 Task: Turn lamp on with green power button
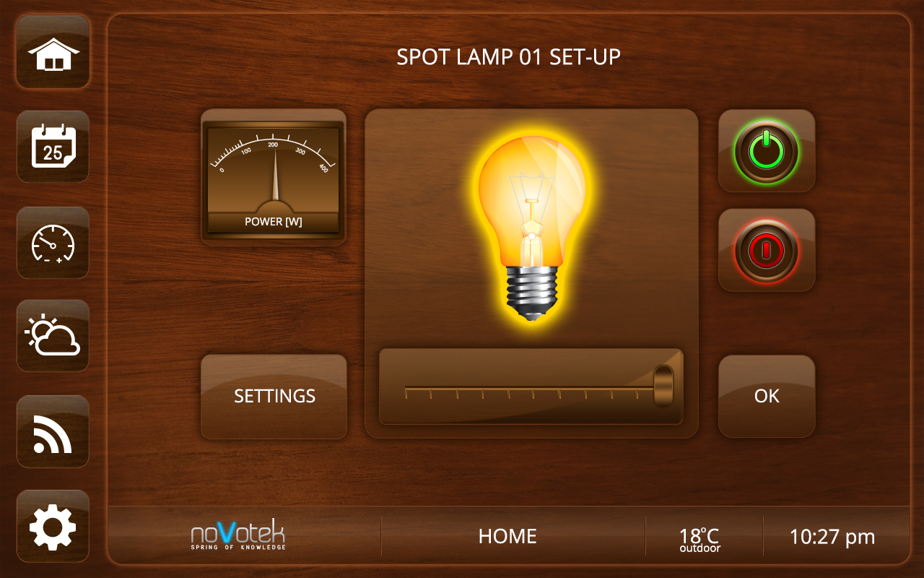tap(767, 151)
